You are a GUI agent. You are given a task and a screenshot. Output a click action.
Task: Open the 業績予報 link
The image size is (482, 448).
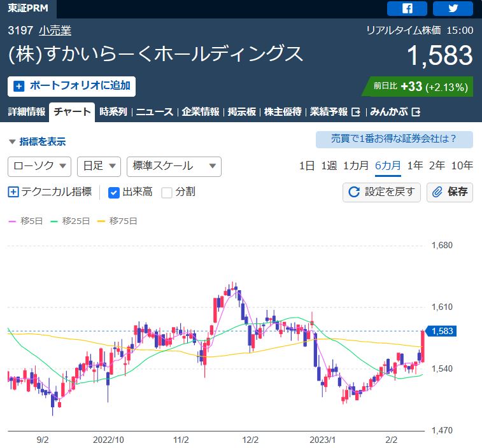[329, 111]
